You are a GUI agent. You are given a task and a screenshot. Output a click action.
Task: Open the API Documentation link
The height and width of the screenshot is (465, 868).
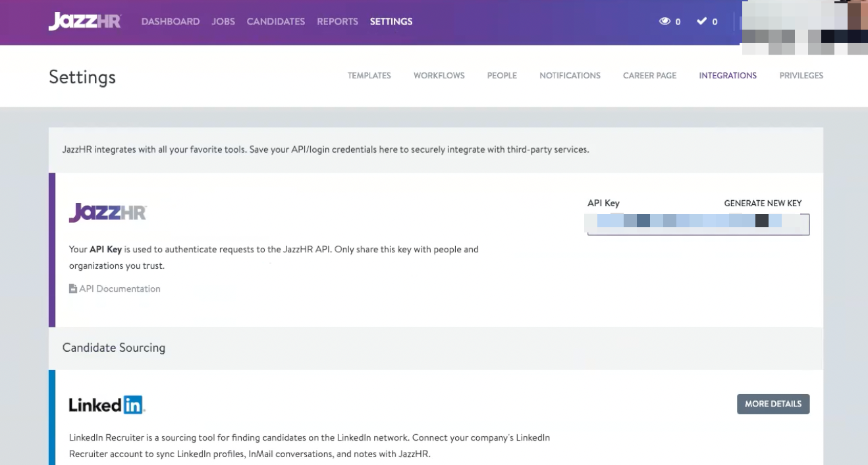[x=120, y=288]
